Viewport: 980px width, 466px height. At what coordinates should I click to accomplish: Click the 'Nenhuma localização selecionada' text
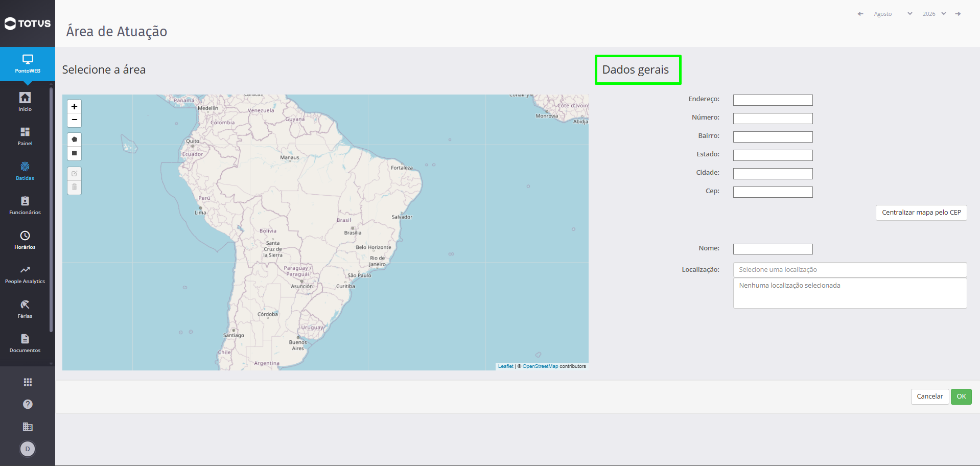click(x=789, y=286)
